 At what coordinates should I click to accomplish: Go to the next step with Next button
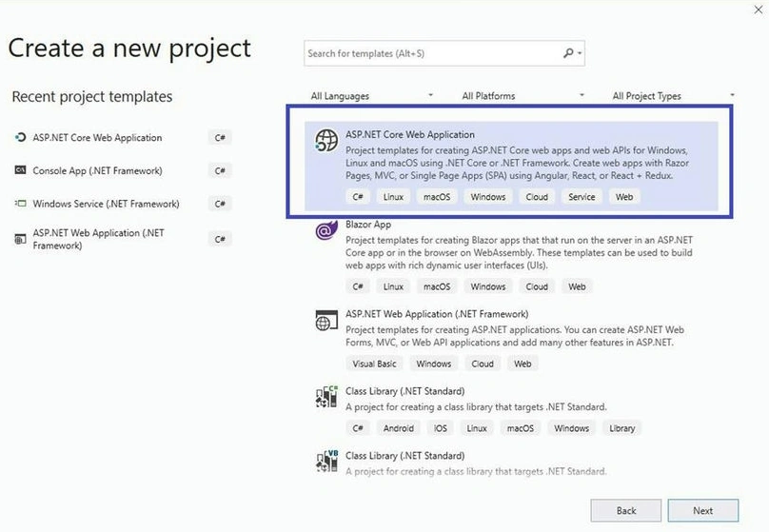tap(702, 510)
